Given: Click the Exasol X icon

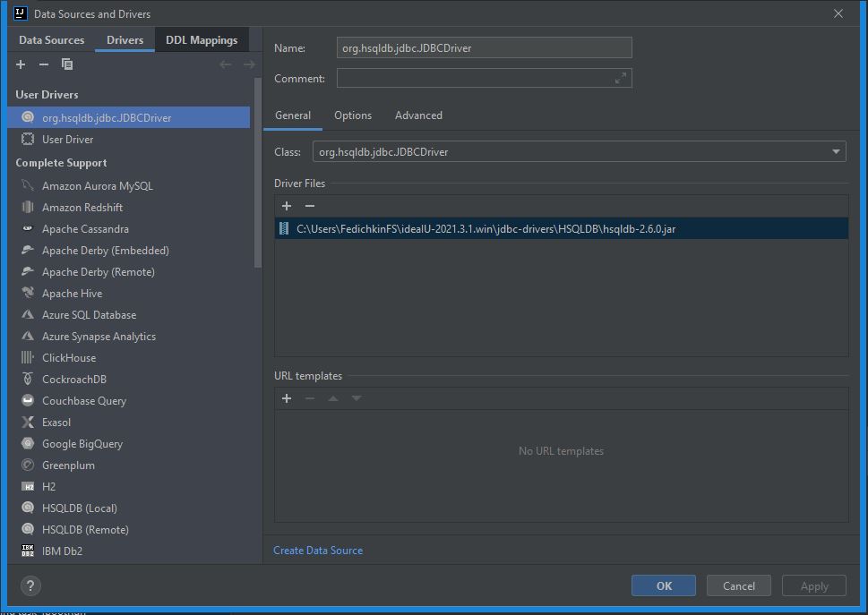Looking at the screenshot, I should click(x=28, y=422).
